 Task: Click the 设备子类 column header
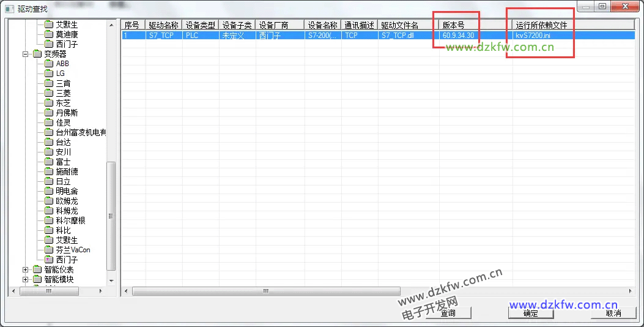[x=237, y=25]
